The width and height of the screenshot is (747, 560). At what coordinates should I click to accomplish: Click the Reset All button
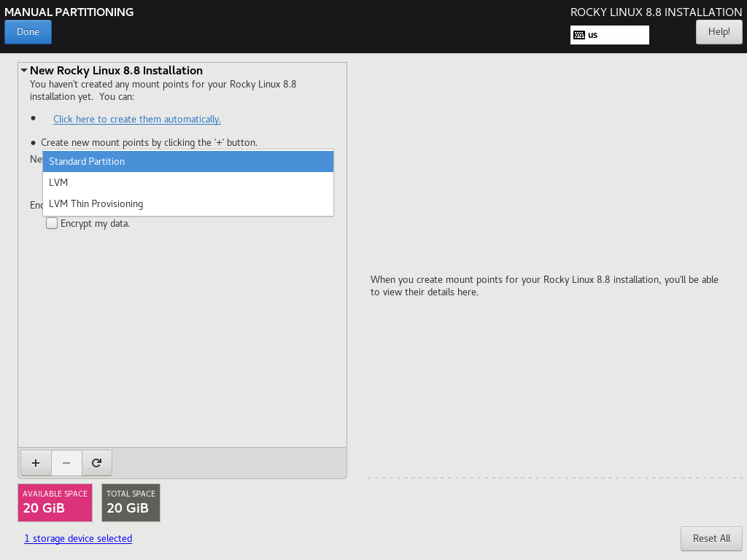[711, 538]
